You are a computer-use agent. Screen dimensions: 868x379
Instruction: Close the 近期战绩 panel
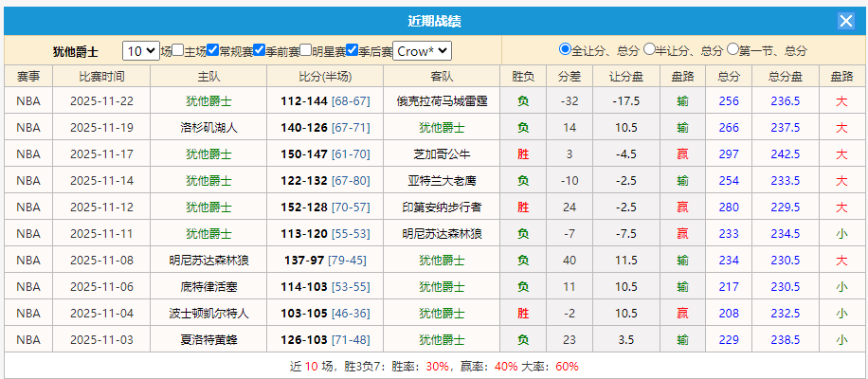click(846, 21)
